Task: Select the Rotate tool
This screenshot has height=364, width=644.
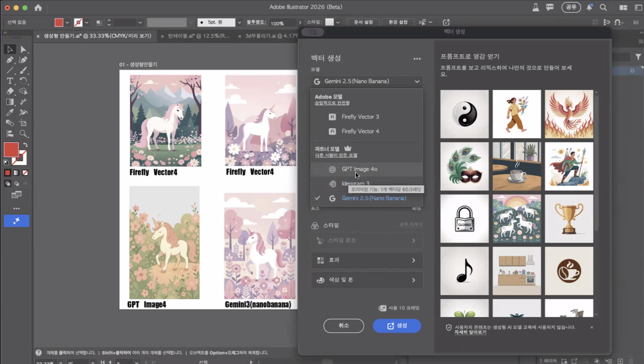Action: click(23, 81)
